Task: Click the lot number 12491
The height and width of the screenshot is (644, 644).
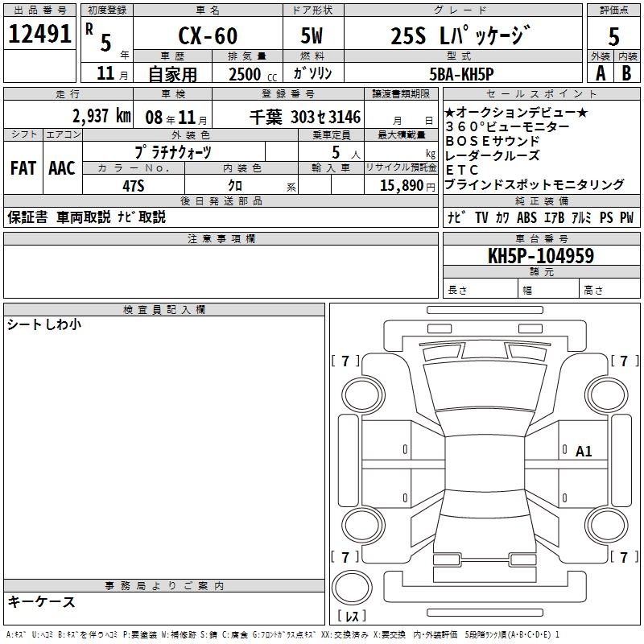Action: (x=40, y=34)
